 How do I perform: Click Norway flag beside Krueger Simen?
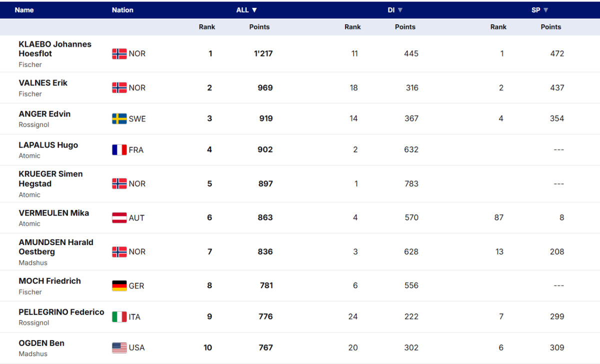click(119, 183)
